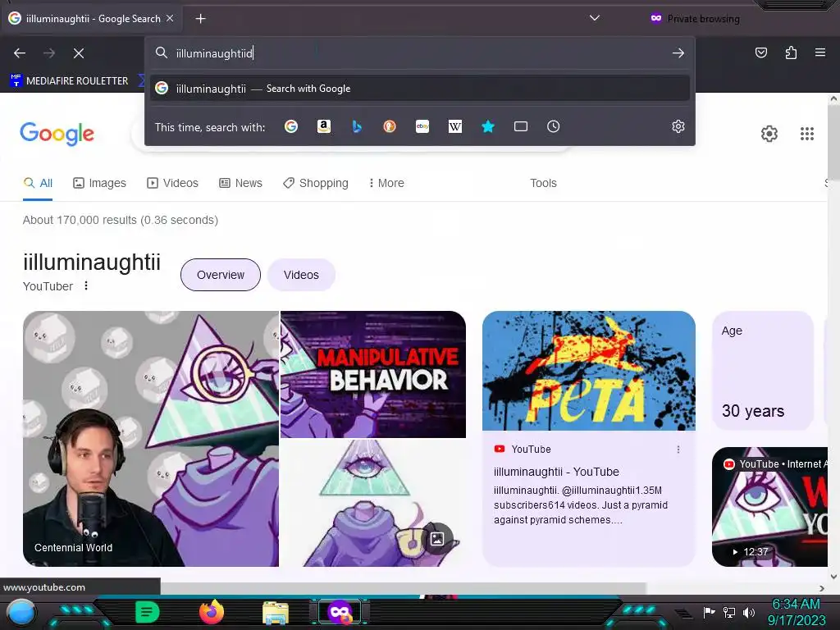
Task: Close the iilluminaughtii Google Search tab
Action: (x=170, y=18)
